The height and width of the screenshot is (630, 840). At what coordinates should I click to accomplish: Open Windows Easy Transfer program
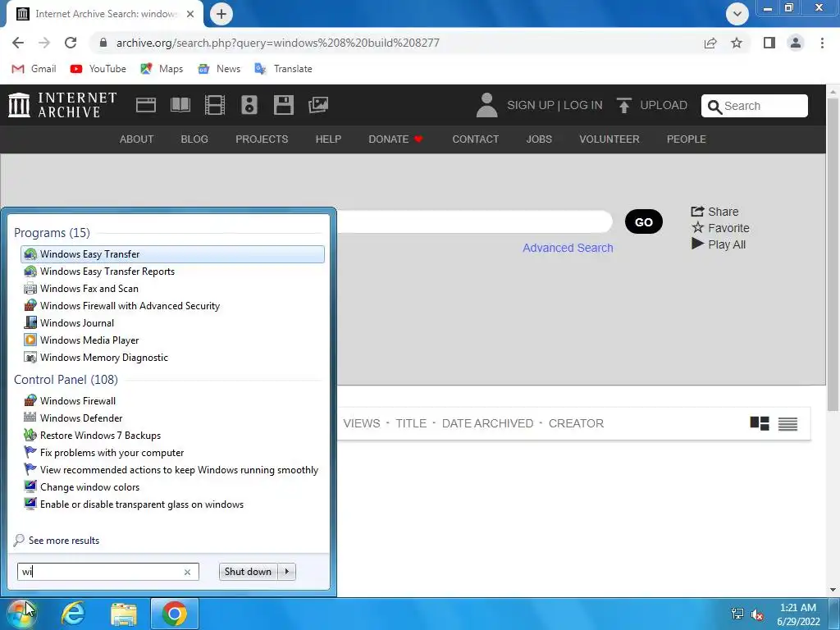coord(172,254)
